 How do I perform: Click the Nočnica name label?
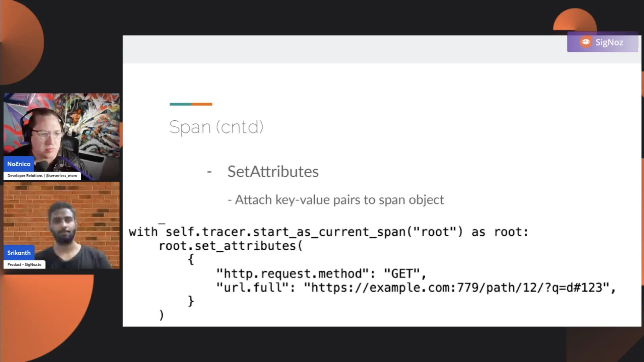pos(19,164)
